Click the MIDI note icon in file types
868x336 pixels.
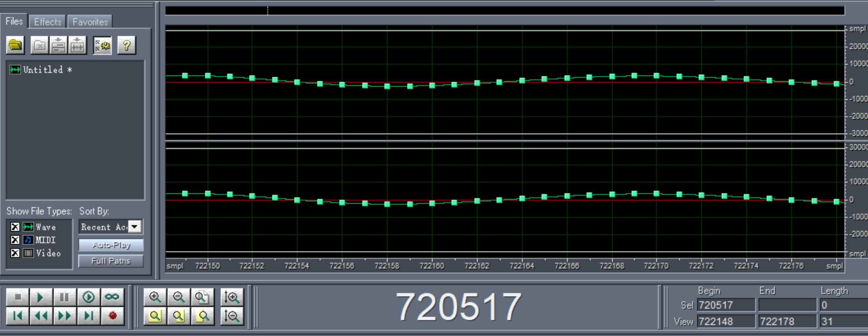pos(28,240)
